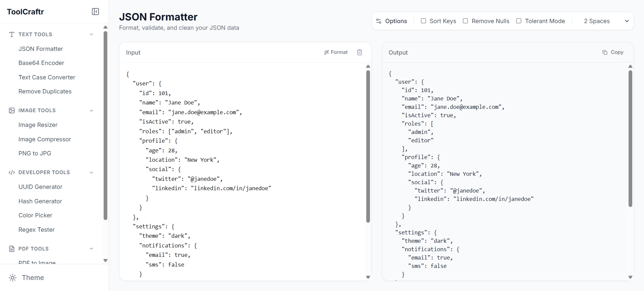This screenshot has height=291, width=644.
Task: Click the Options sliders icon
Action: [379, 21]
